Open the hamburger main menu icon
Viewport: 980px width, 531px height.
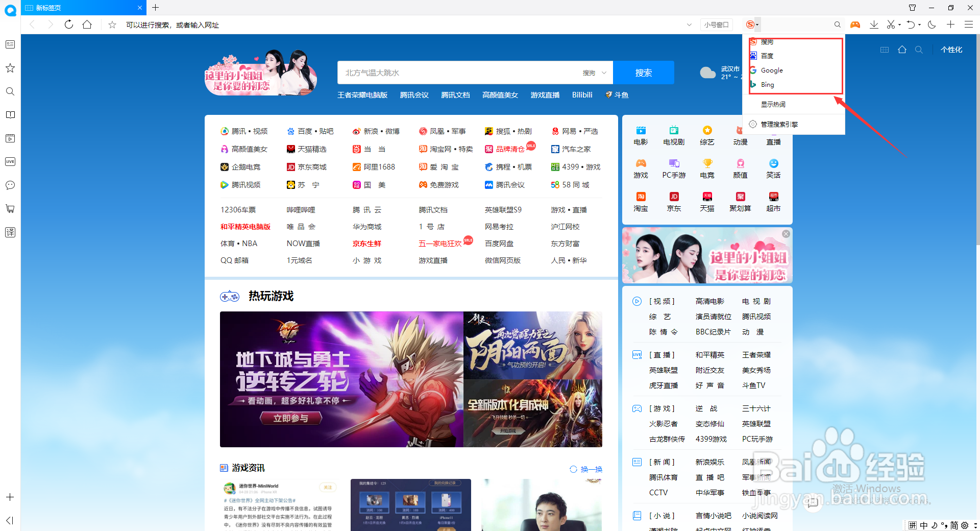click(x=969, y=25)
